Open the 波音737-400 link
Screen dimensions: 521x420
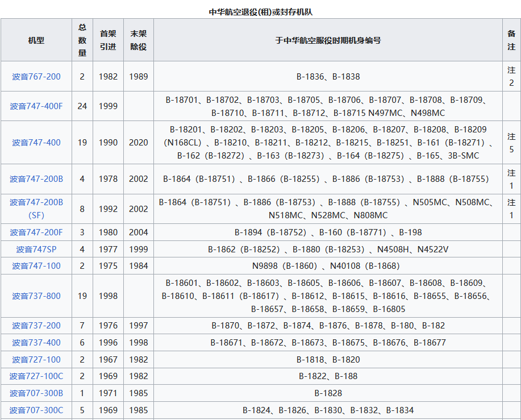coord(36,342)
